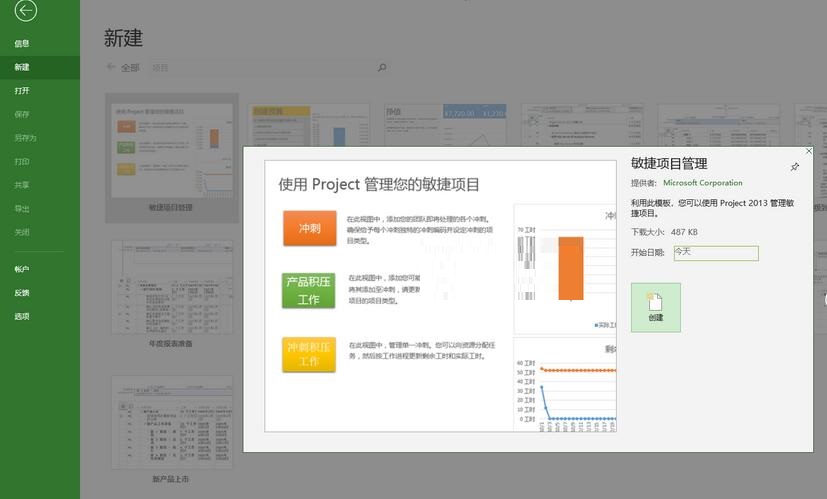Close the template preview dialog
Viewport: 827px width, 499px height.
(x=809, y=151)
